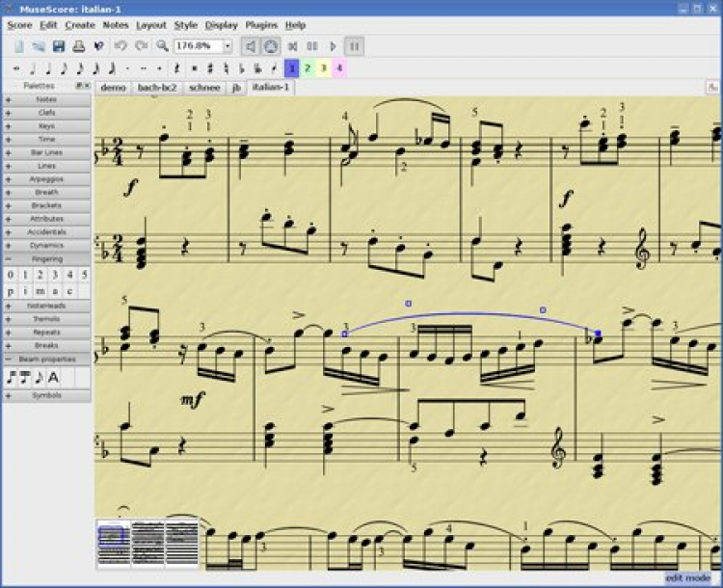723x588 pixels.
Task: Select the start beam icon in Beam properties
Action: coord(11,378)
